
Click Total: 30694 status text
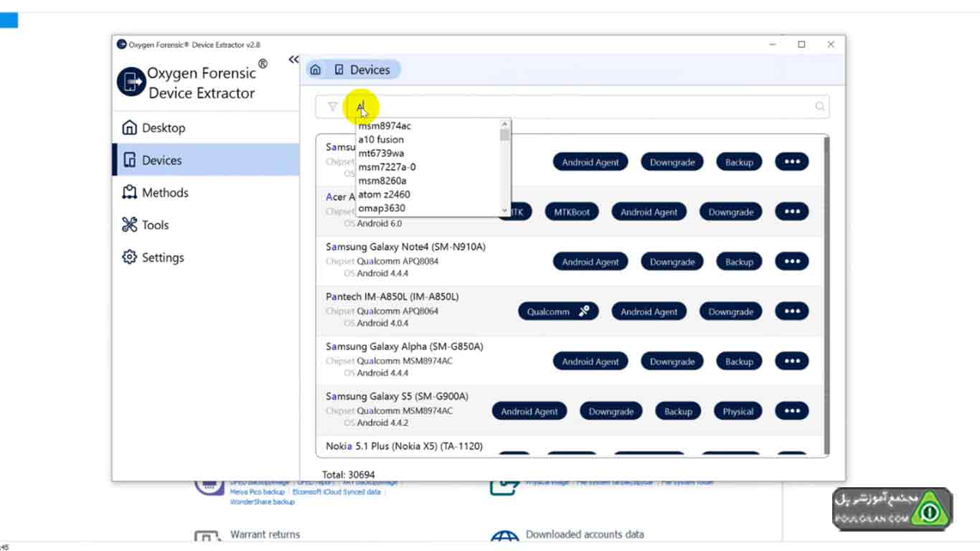[348, 474]
